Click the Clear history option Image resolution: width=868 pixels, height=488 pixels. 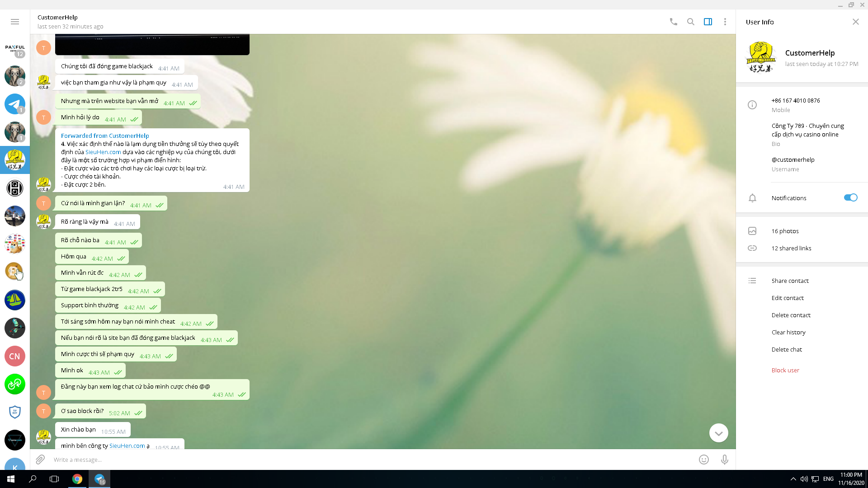click(788, 332)
